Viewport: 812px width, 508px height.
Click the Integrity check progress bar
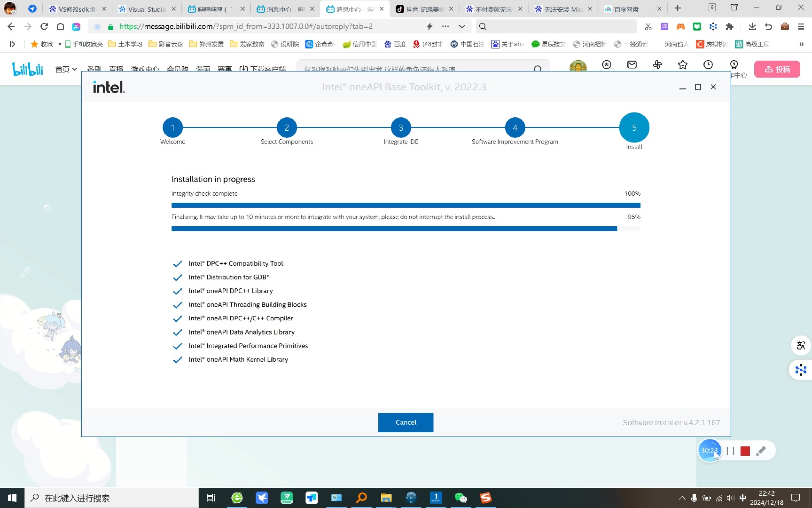[x=406, y=205]
